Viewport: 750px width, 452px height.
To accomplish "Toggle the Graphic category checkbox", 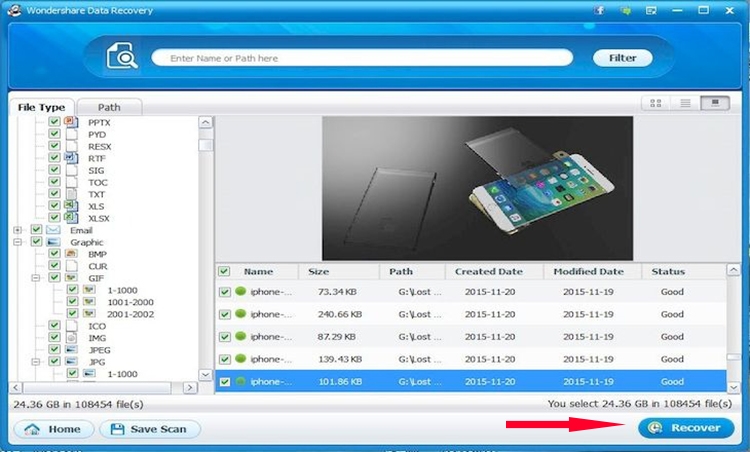I will click(36, 242).
